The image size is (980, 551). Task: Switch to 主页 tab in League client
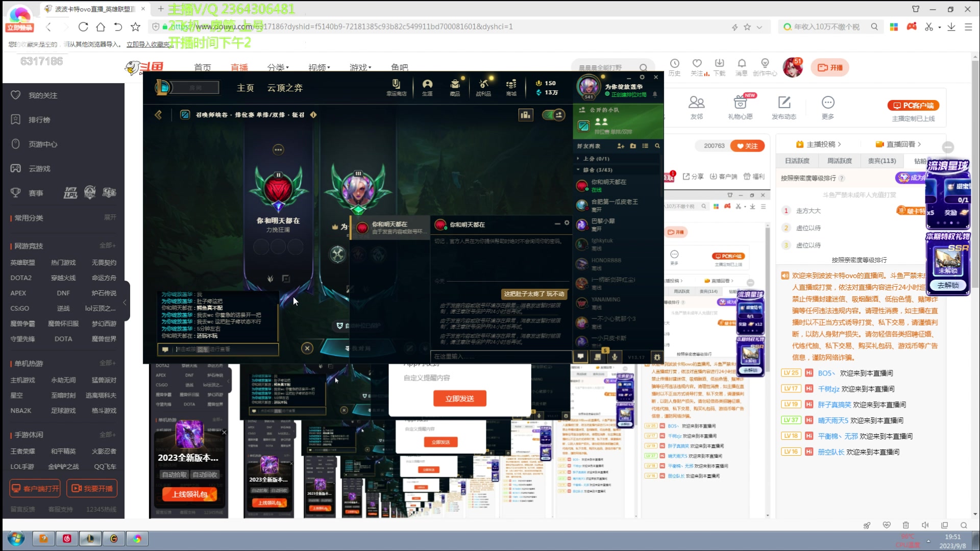click(x=245, y=88)
